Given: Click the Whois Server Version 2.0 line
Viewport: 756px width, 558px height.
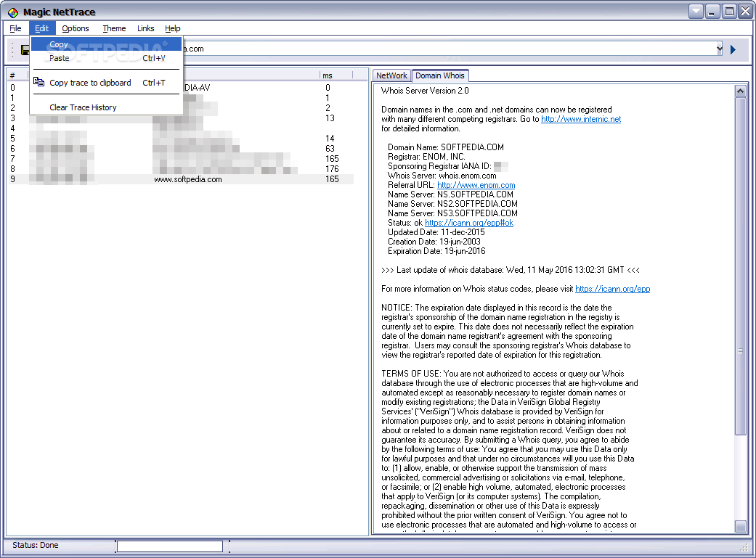Looking at the screenshot, I should pyautogui.click(x=425, y=91).
